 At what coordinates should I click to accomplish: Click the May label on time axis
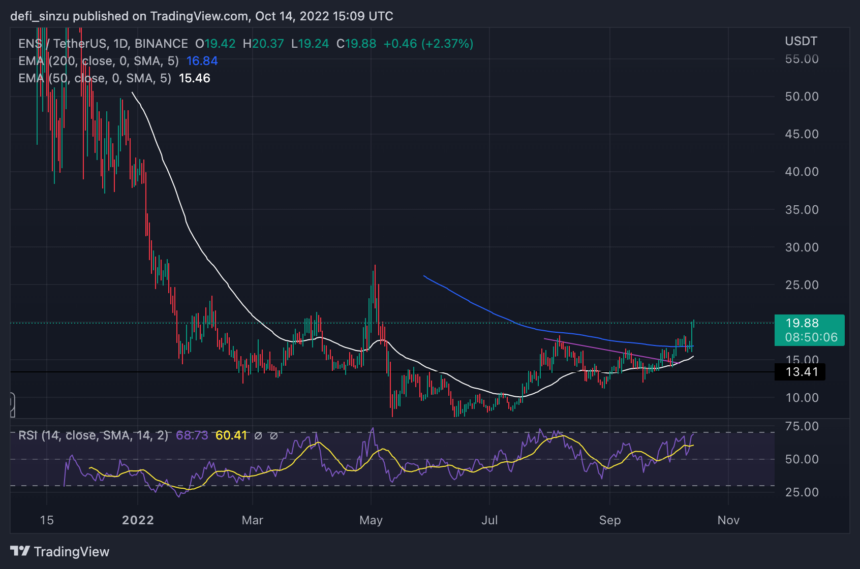point(371,520)
